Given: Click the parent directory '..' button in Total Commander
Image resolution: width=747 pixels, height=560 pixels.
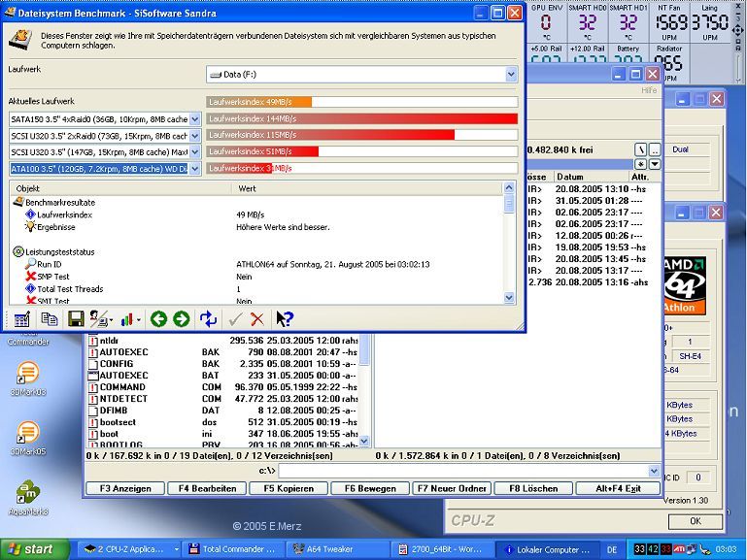Looking at the screenshot, I should coord(655,149).
